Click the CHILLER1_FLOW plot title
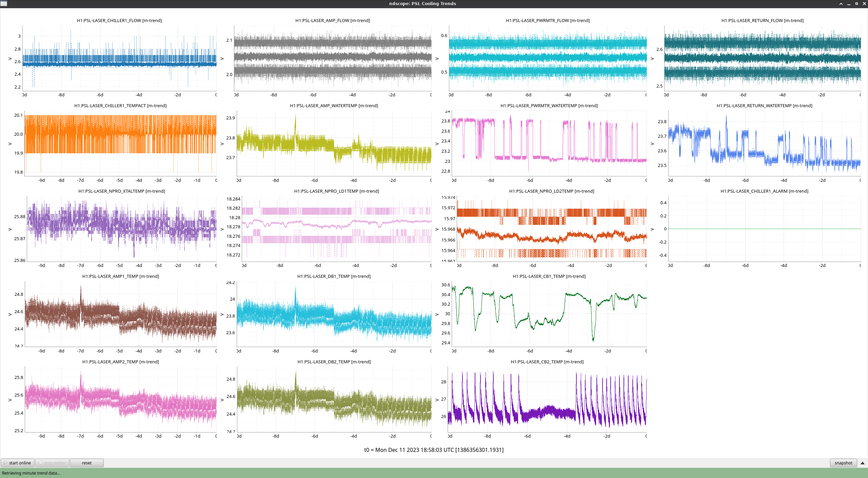This screenshot has width=868, height=478. (x=119, y=20)
